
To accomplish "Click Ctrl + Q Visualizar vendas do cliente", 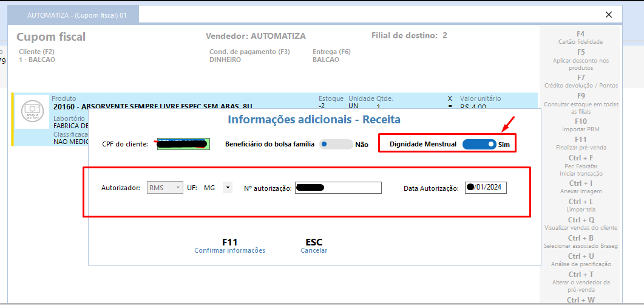I will pyautogui.click(x=581, y=223).
